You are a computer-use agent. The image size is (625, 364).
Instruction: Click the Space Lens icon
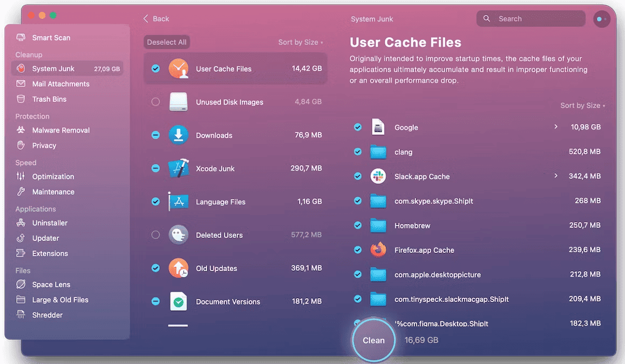[x=21, y=284]
